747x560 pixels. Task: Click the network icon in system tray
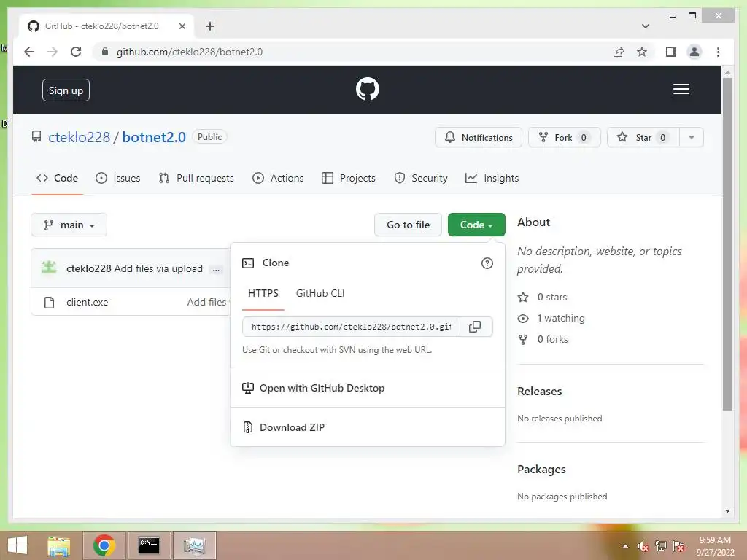pyautogui.click(x=660, y=546)
